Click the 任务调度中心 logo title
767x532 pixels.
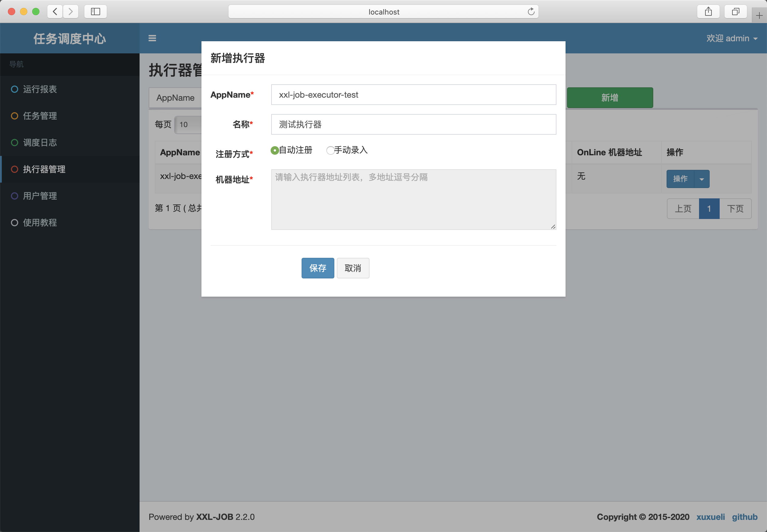(x=70, y=39)
